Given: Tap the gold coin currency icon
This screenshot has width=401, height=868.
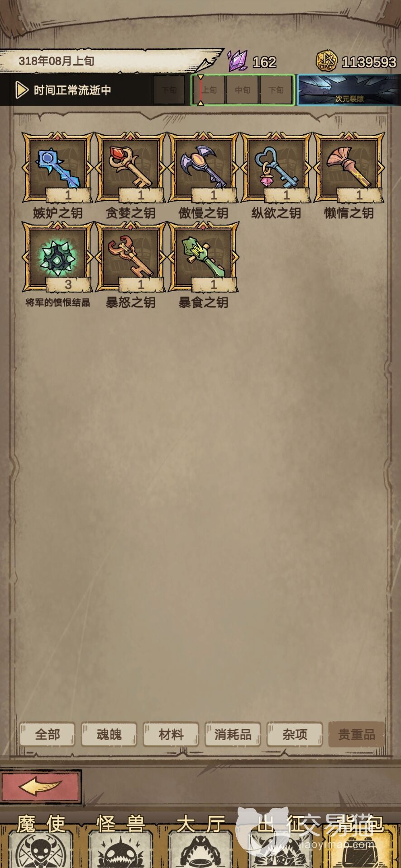Looking at the screenshot, I should tap(326, 61).
